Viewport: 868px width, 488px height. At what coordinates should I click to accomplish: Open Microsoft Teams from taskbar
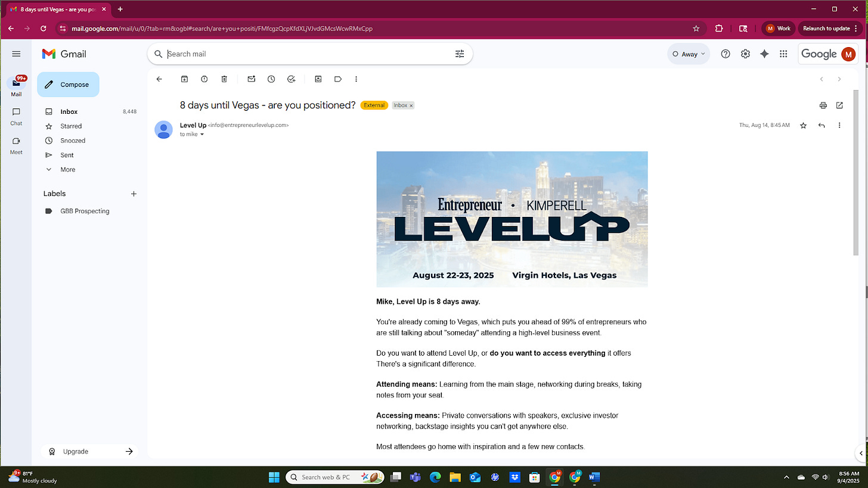415,477
